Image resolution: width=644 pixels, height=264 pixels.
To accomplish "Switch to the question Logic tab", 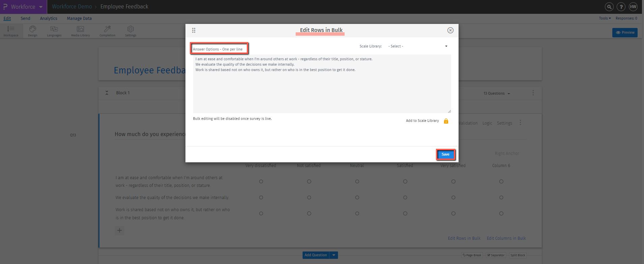I will 487,123.
